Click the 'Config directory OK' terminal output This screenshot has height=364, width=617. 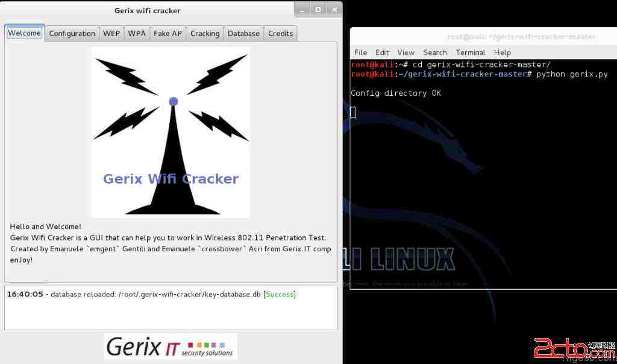coord(396,93)
